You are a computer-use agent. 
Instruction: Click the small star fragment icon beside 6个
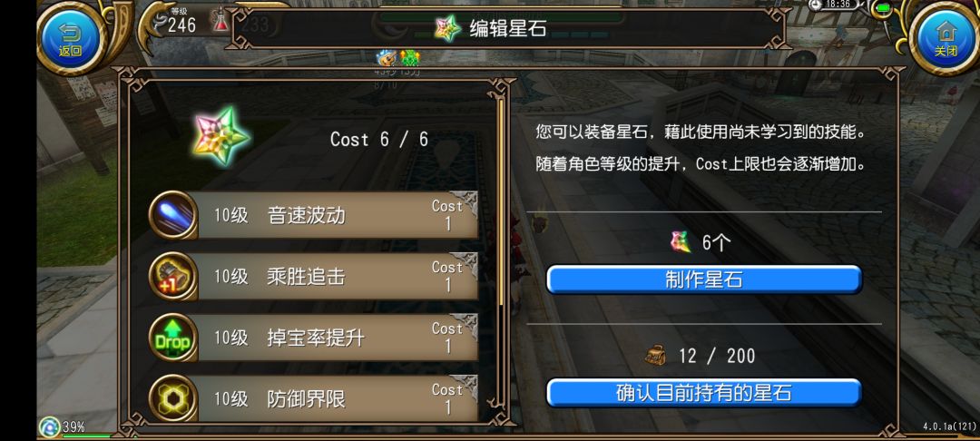pos(681,241)
